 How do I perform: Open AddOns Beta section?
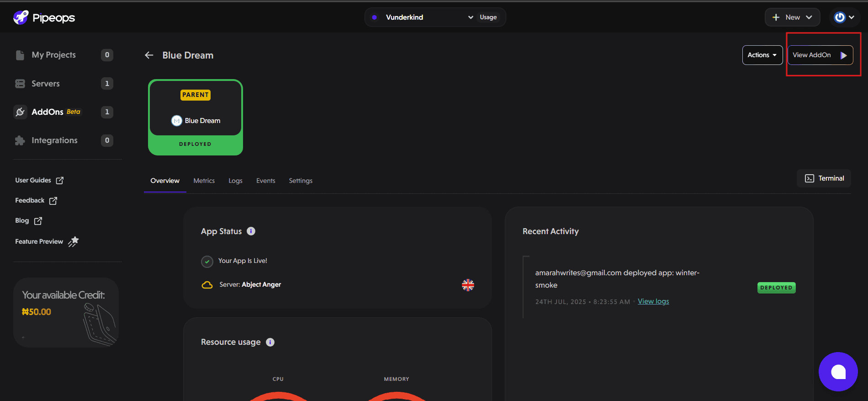coord(56,112)
